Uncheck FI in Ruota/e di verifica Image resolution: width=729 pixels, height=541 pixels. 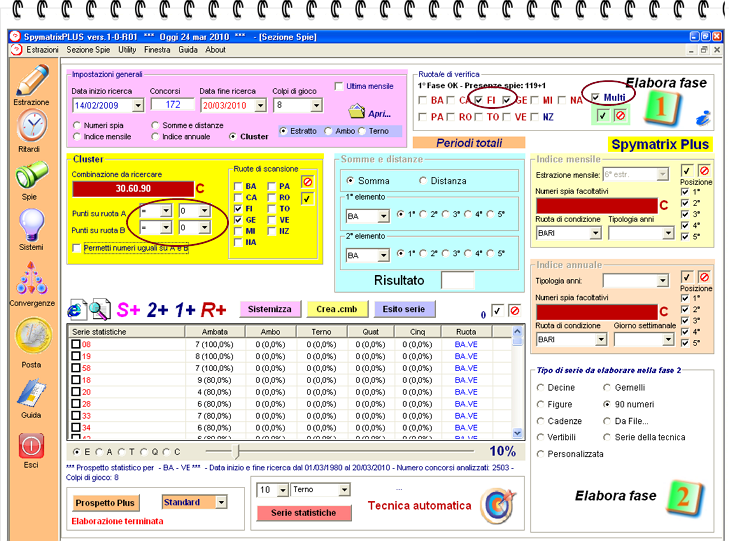tap(478, 100)
